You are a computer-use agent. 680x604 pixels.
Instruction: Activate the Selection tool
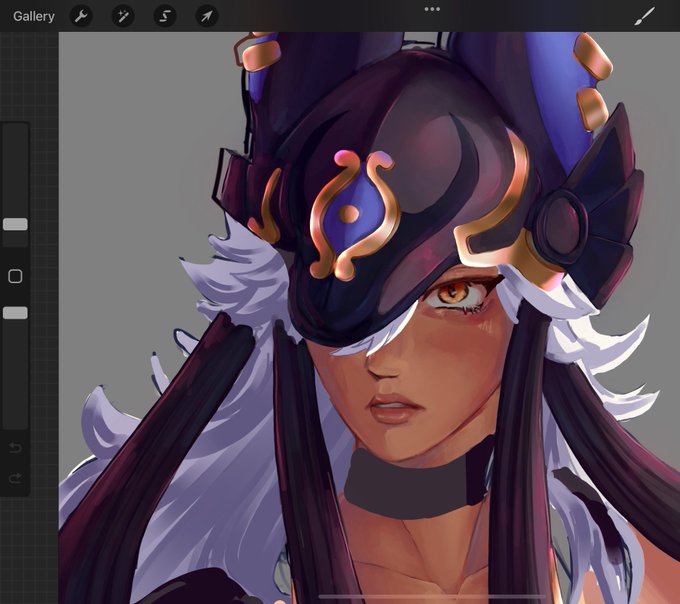[165, 16]
